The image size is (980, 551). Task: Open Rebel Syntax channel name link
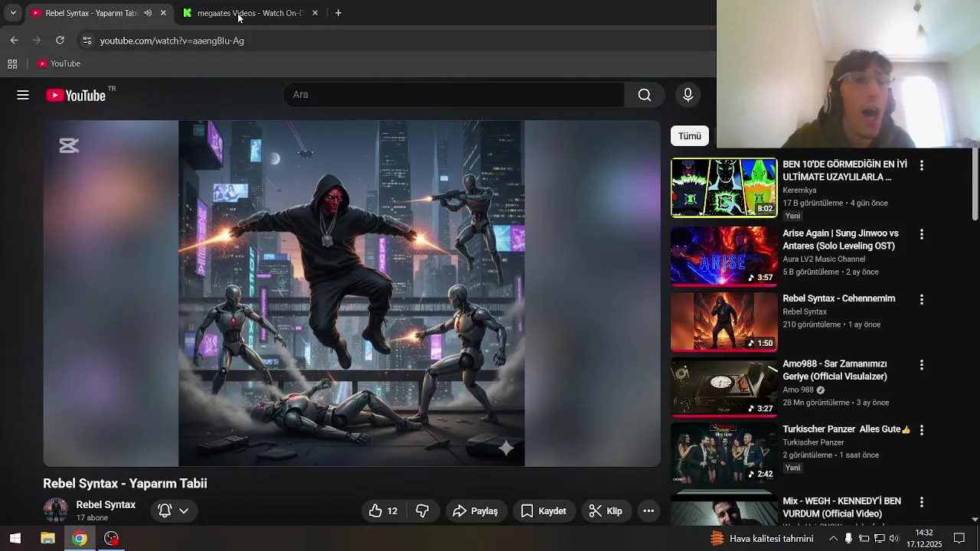(x=106, y=505)
